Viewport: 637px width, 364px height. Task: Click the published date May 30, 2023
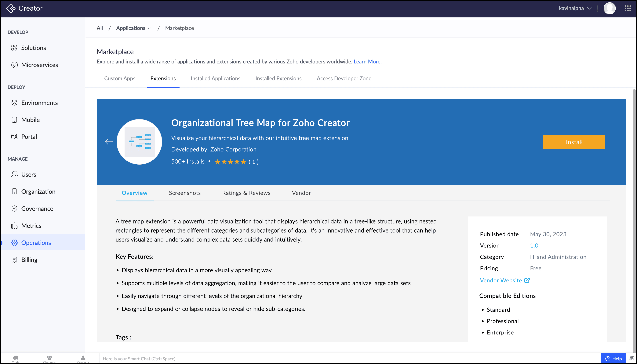548,234
